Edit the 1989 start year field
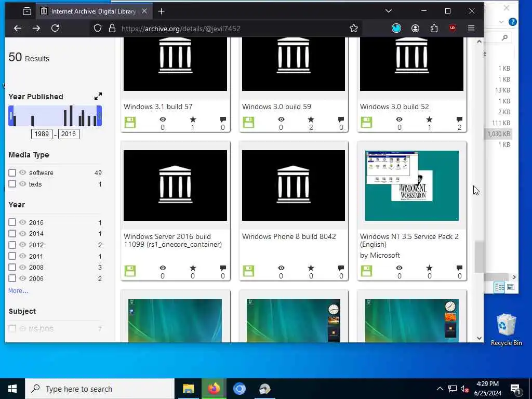 42,134
